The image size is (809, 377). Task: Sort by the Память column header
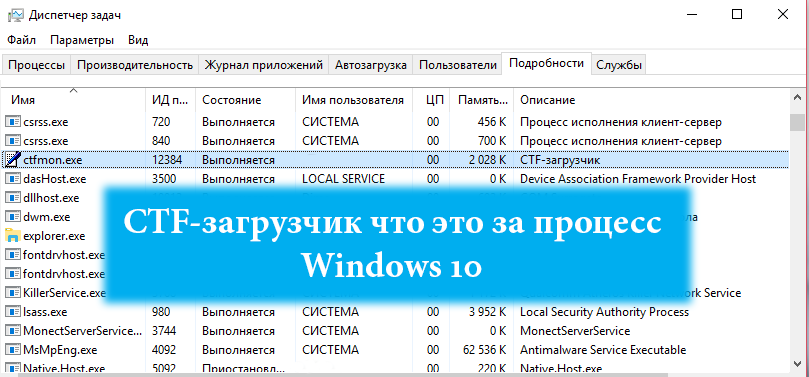pyautogui.click(x=482, y=100)
